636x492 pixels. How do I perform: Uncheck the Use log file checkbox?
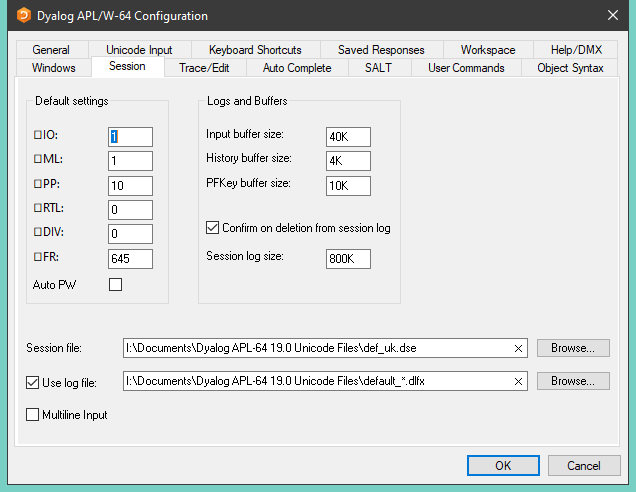[x=33, y=381]
